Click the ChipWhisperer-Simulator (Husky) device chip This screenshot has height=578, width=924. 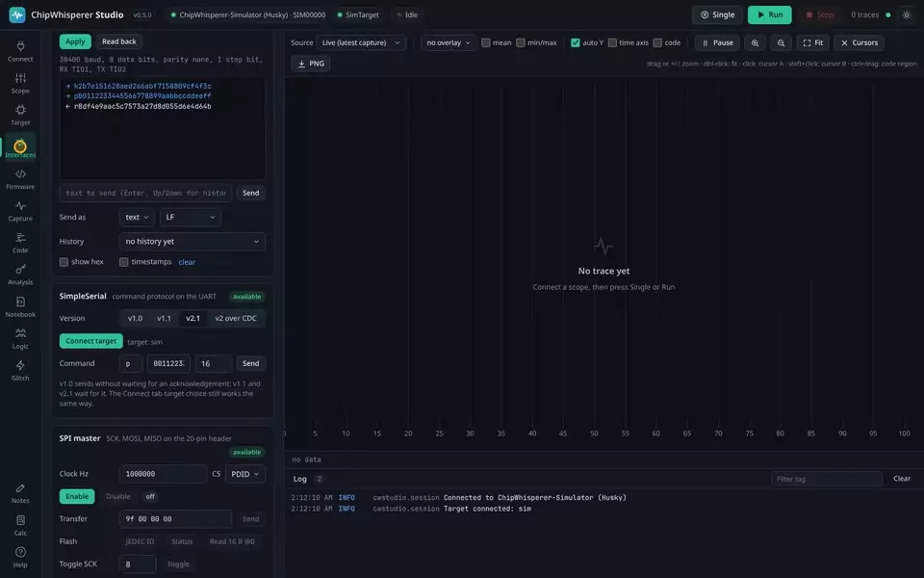247,14
